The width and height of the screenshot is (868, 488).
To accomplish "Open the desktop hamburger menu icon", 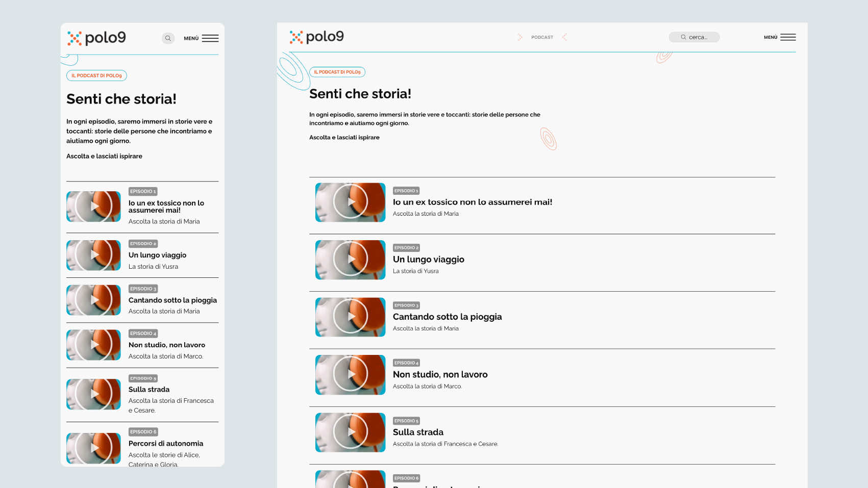I will (788, 37).
